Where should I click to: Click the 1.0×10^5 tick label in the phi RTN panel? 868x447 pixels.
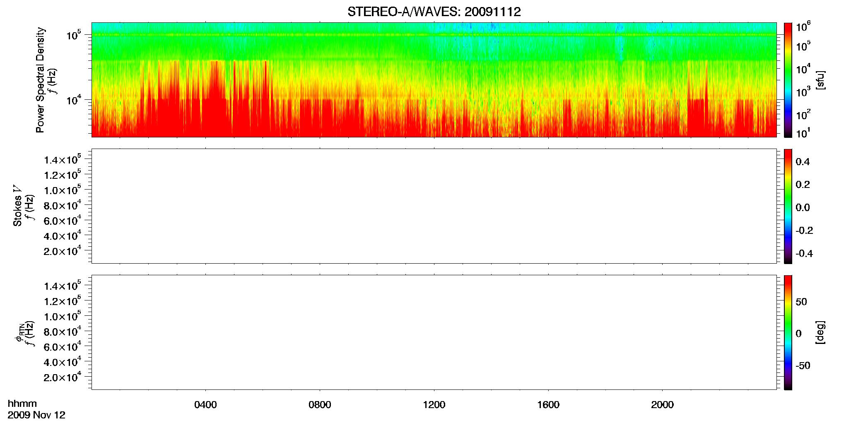(63, 315)
